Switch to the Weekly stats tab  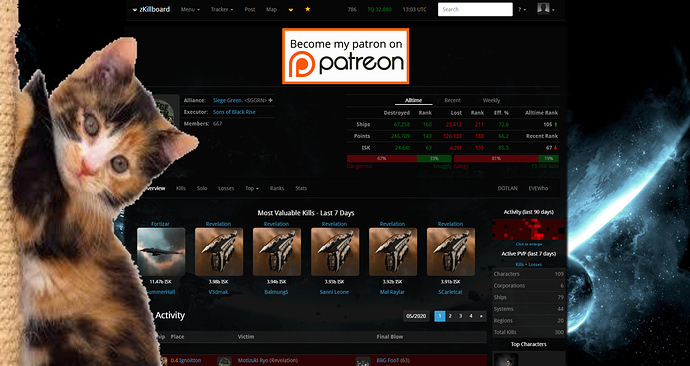[x=491, y=100]
